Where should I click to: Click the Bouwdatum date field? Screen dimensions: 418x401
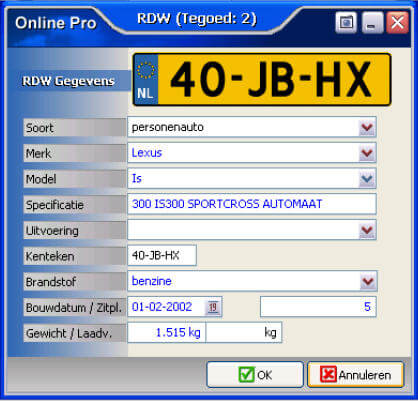[x=166, y=307]
